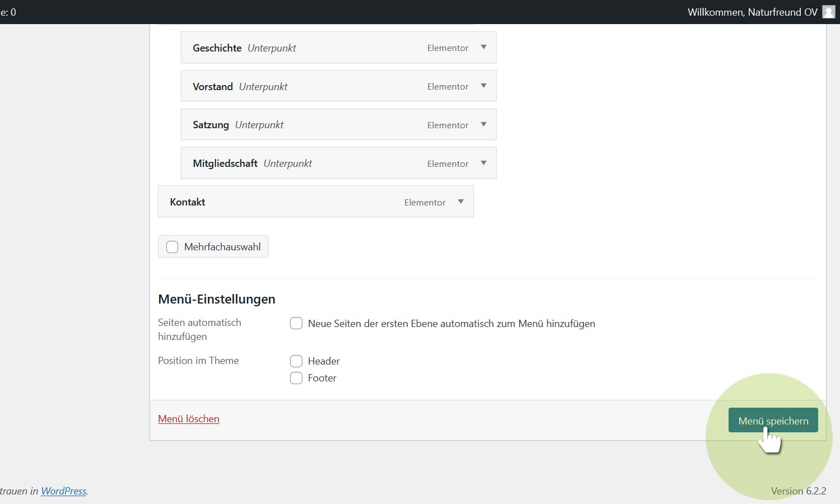The width and height of the screenshot is (840, 504).
Task: Select the Vorstand menu item title
Action: (x=213, y=87)
